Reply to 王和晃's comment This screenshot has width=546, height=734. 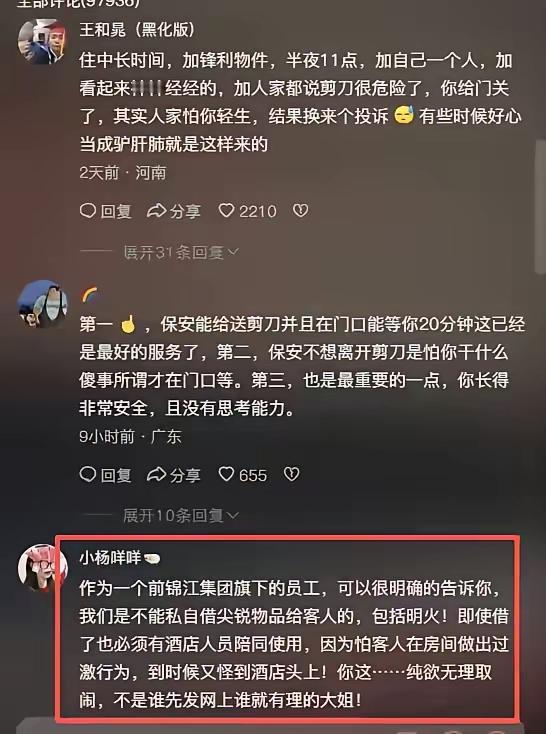tap(105, 211)
